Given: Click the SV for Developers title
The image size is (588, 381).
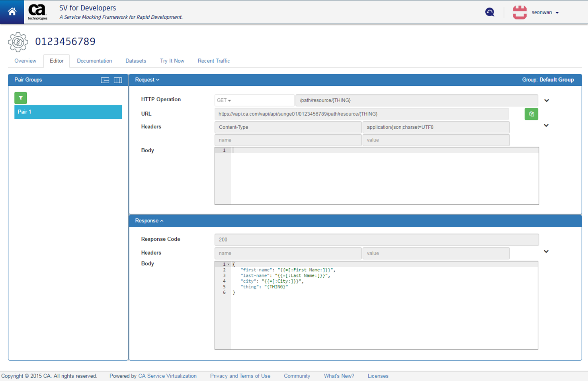Looking at the screenshot, I should (x=88, y=8).
